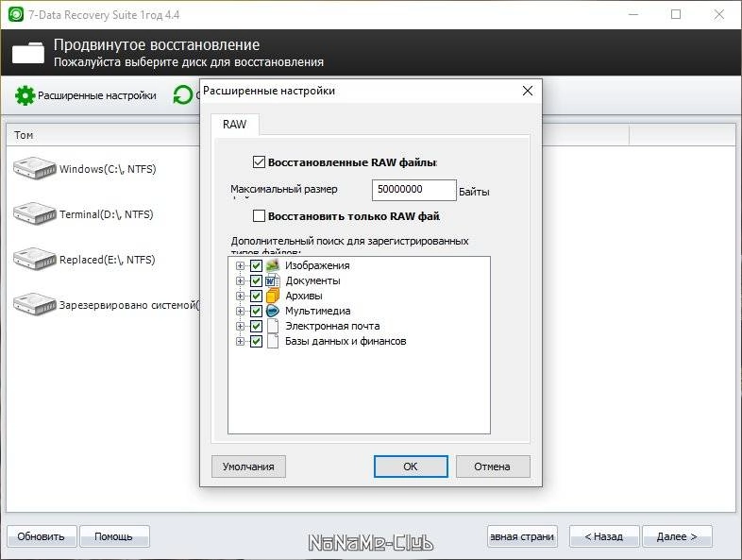Click the Мультимедиа media icon

[x=273, y=311]
